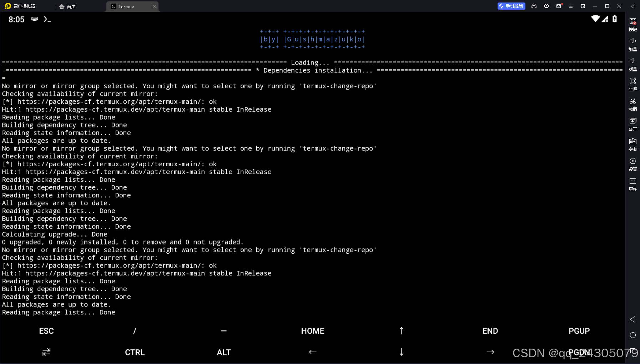The height and width of the screenshot is (364, 640).
Task: Tap the up arrow extra key
Action: tap(402, 331)
